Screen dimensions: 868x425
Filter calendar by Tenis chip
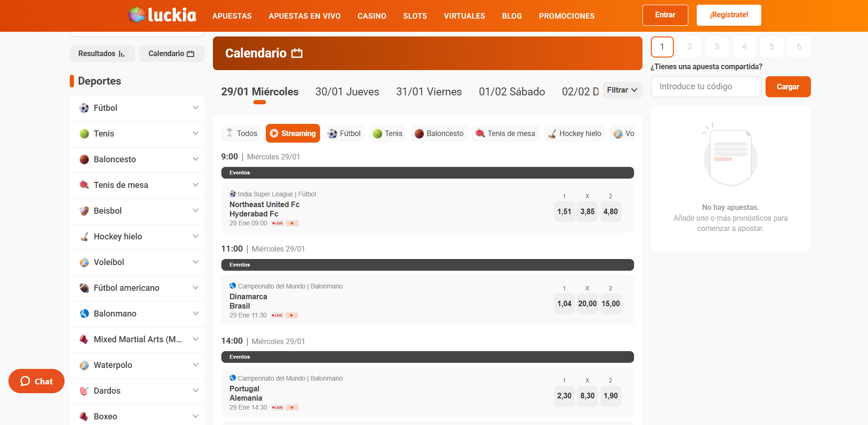coord(388,133)
